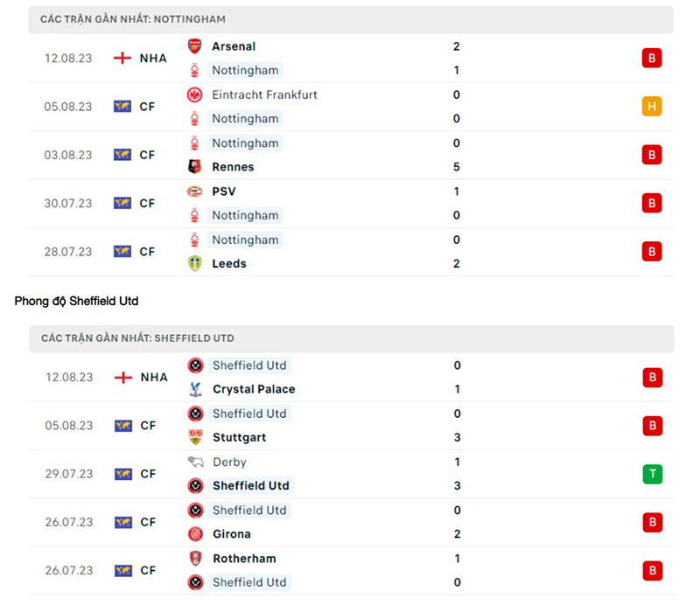Click the Girona club crest icon
Screen dimensions: 700x612
coord(194,533)
